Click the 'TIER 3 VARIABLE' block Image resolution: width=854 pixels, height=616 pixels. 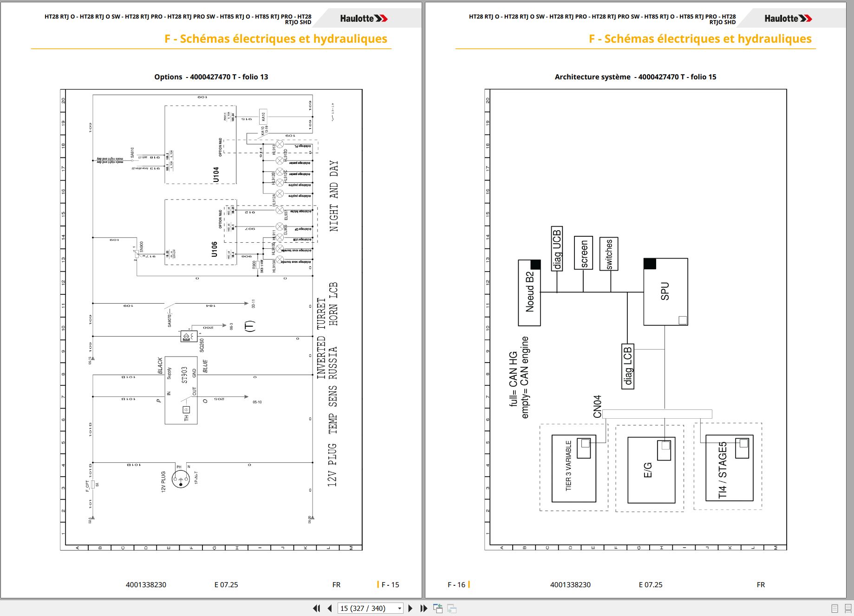click(x=574, y=468)
